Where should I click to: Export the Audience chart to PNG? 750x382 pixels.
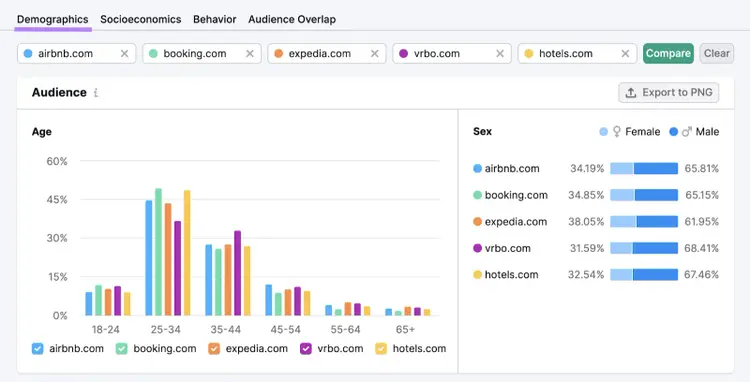click(669, 92)
